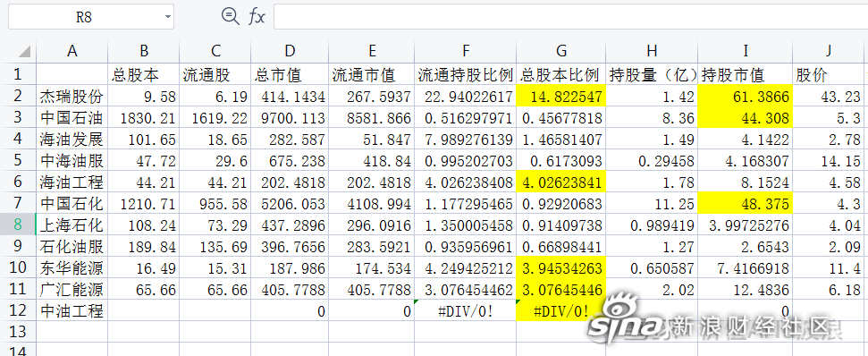868x356 pixels.
Task: Click cell 1830.21 in 中国石油 row
Action: pyautogui.click(x=144, y=117)
